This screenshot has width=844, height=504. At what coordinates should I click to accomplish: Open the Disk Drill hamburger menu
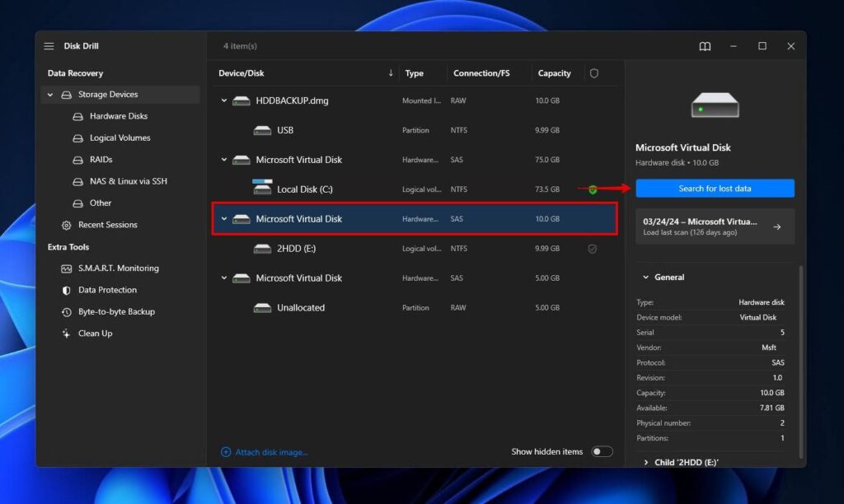[49, 46]
